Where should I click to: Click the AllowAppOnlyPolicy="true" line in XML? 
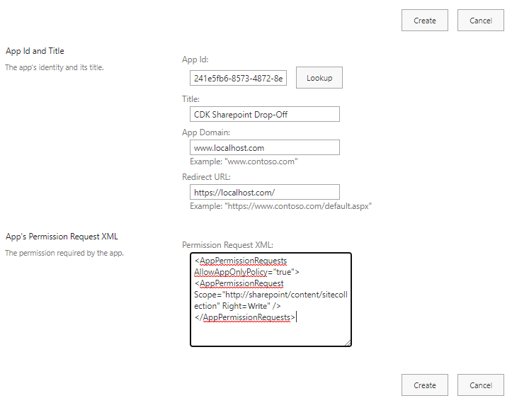tap(246, 272)
